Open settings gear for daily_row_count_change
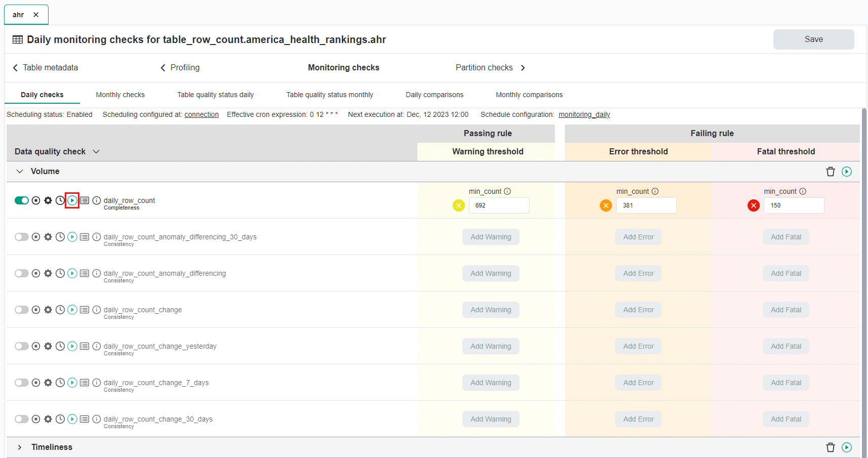 point(48,310)
